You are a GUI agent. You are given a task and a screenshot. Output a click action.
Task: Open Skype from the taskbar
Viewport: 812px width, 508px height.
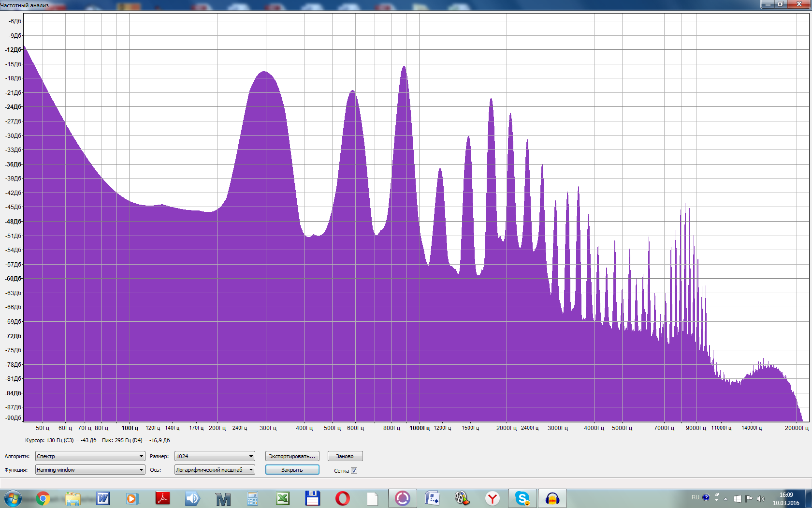522,498
